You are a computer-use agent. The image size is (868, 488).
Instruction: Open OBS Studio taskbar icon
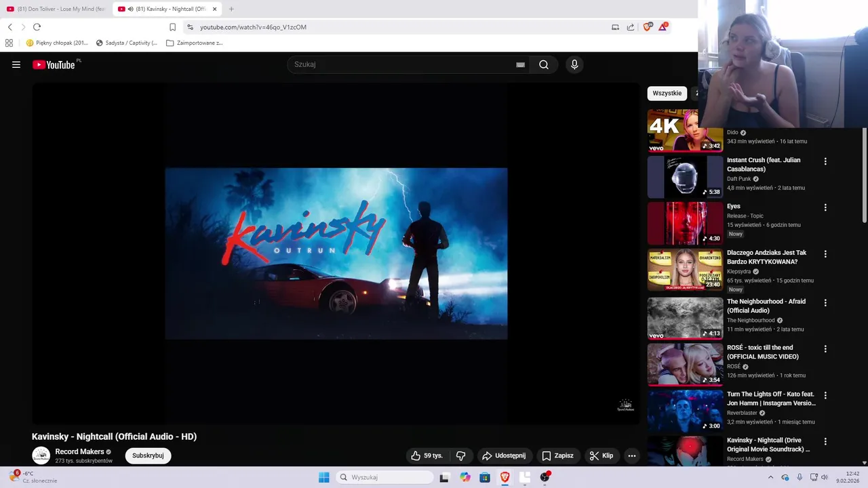coord(545,477)
